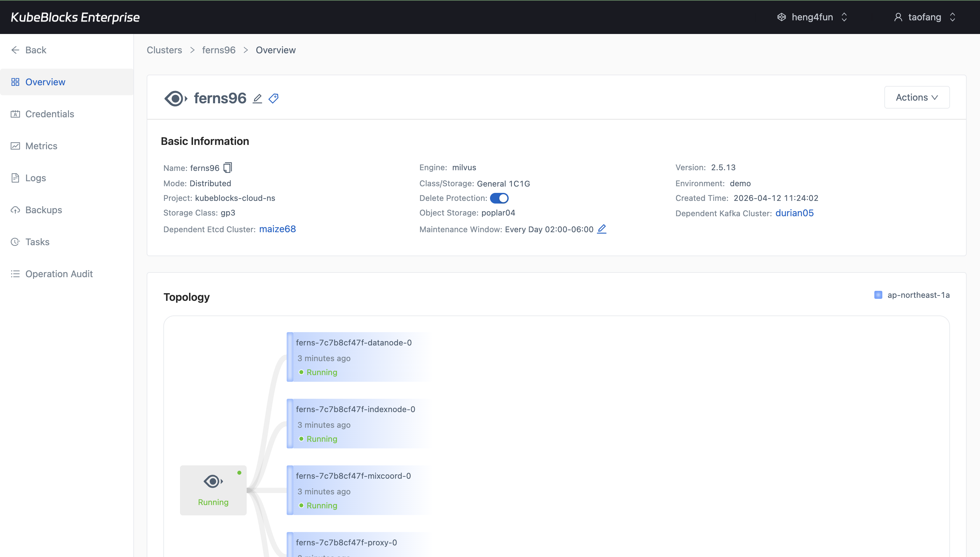Image resolution: width=980 pixels, height=557 pixels.
Task: Edit the Maintenance Window via pencil icon
Action: click(602, 229)
